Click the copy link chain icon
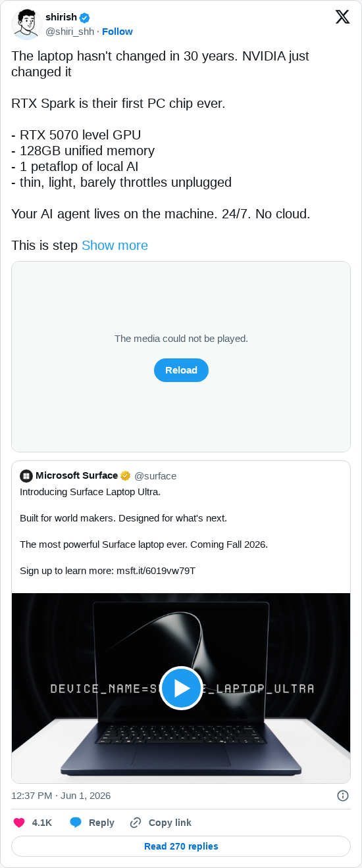The image size is (362, 868). (x=136, y=823)
